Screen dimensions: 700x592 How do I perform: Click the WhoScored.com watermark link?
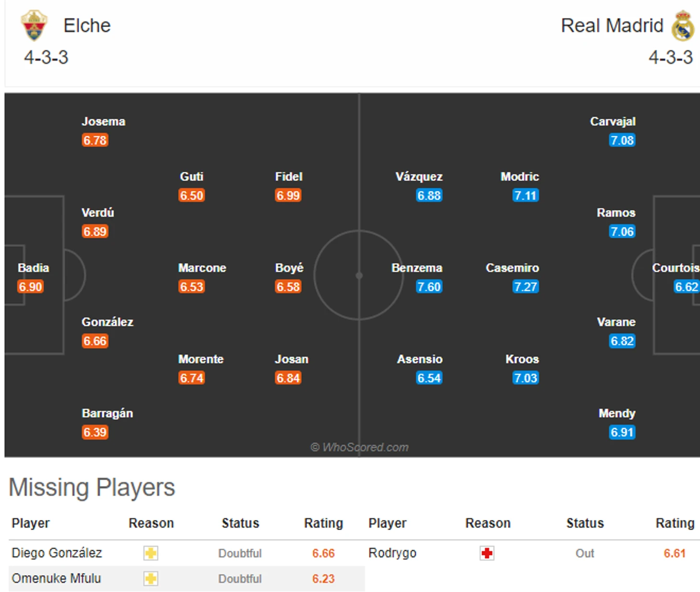click(x=360, y=447)
